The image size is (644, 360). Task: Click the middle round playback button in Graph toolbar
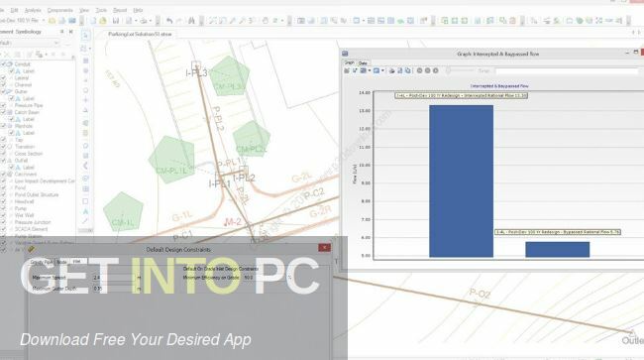(428, 70)
